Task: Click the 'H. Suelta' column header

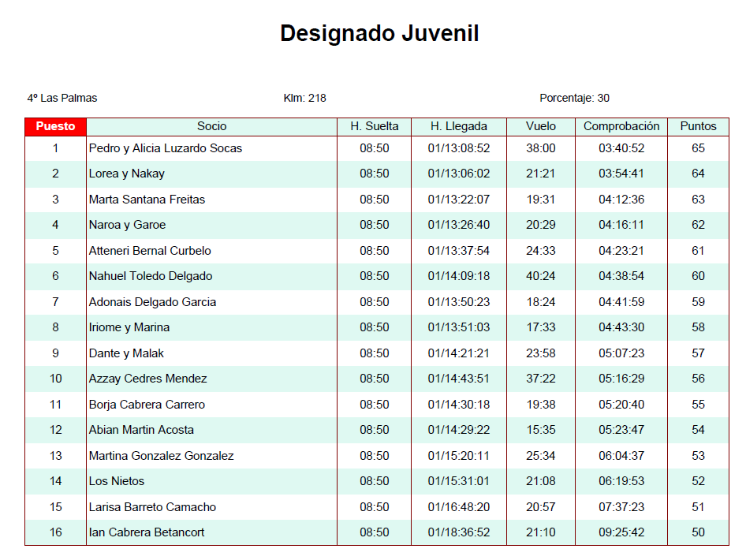Action: [375, 126]
